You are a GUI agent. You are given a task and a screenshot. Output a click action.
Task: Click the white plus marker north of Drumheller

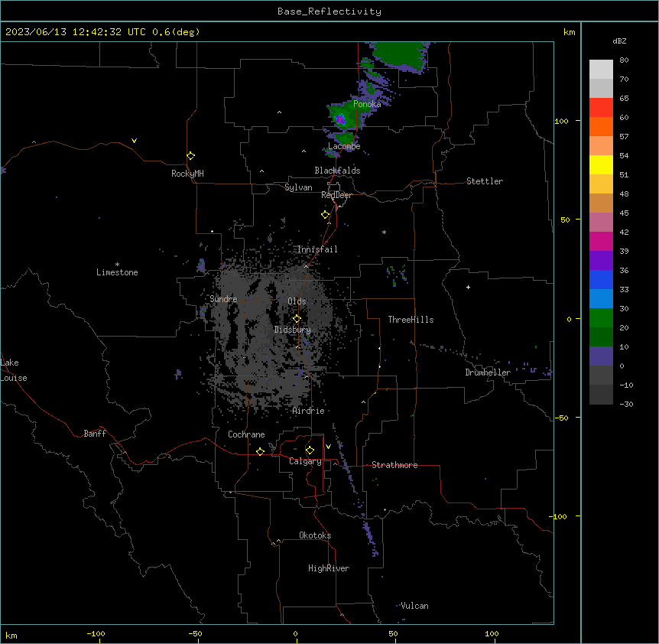[468, 287]
